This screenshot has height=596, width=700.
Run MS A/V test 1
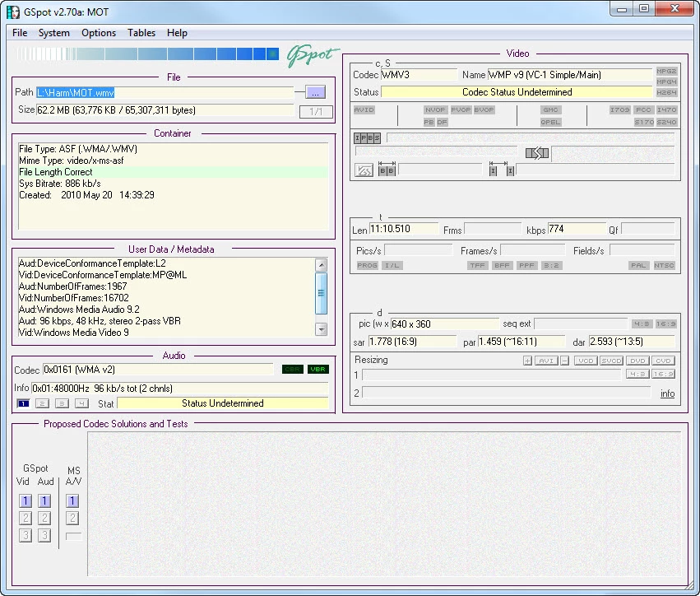click(x=72, y=501)
